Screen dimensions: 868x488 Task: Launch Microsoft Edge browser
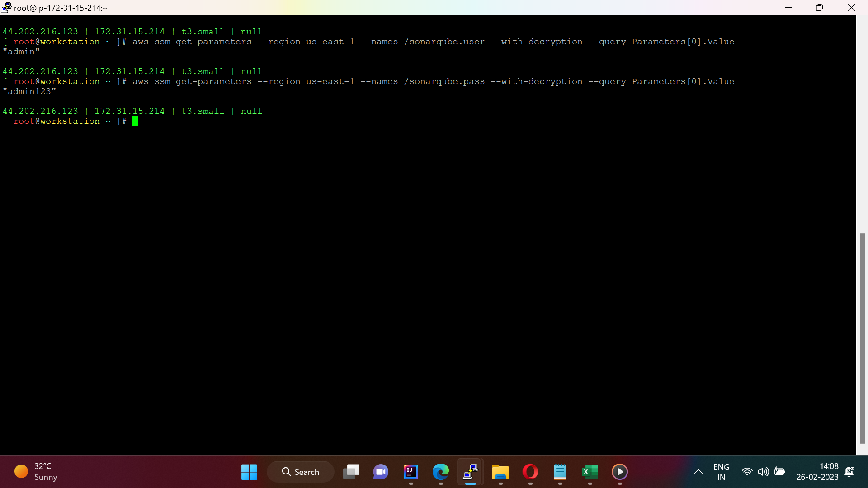(x=441, y=472)
